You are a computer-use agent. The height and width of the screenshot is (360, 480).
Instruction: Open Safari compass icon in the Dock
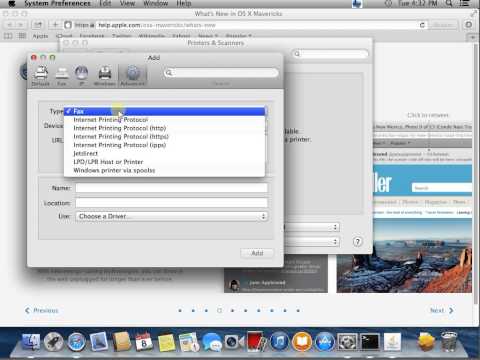tap(76, 342)
